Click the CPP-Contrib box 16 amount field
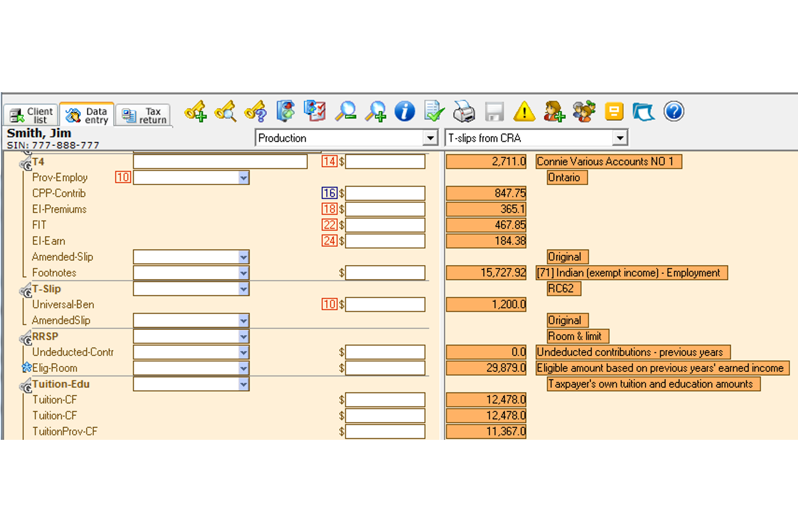The height and width of the screenshot is (532, 798). point(385,194)
